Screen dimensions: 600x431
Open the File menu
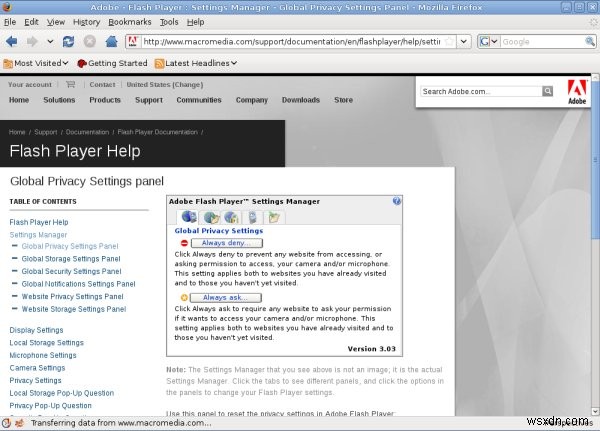click(10, 22)
